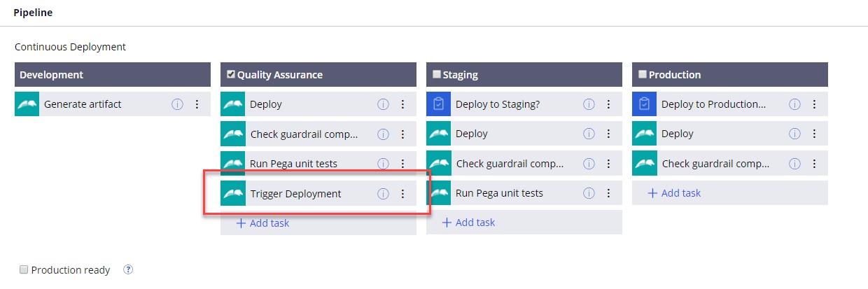This screenshot has height=289, width=868.
Task: Add task to Production stage
Action: 674,193
